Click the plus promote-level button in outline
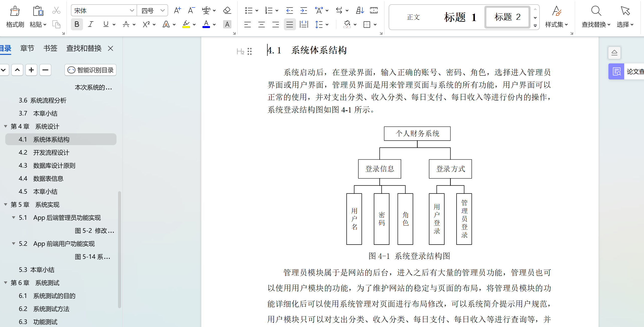The height and width of the screenshot is (327, 644). point(31,70)
